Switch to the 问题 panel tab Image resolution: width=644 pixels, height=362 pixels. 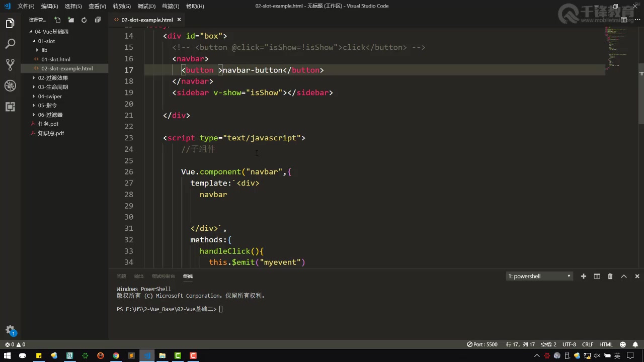point(121,276)
